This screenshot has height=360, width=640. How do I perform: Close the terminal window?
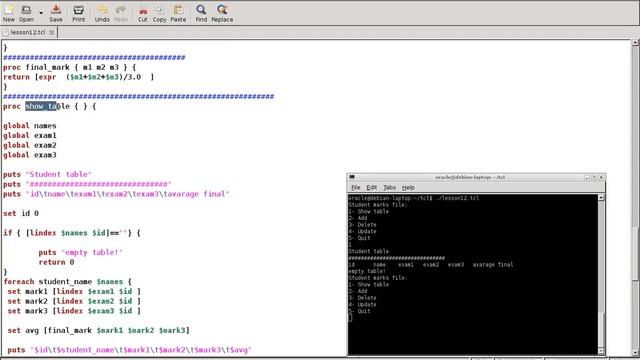pyautogui.click(x=601, y=178)
